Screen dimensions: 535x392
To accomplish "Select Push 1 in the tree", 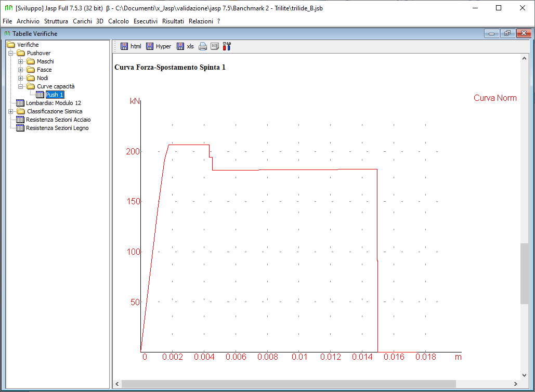I will coord(55,95).
